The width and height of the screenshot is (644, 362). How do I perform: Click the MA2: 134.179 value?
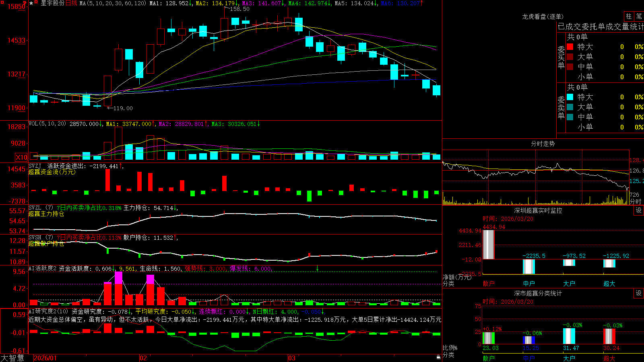(215, 3)
